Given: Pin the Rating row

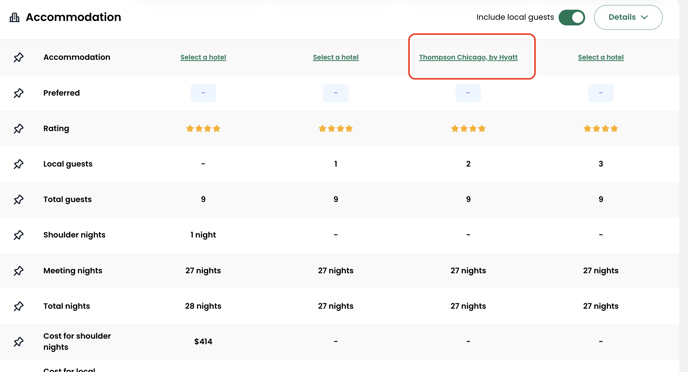Looking at the screenshot, I should pos(18,129).
